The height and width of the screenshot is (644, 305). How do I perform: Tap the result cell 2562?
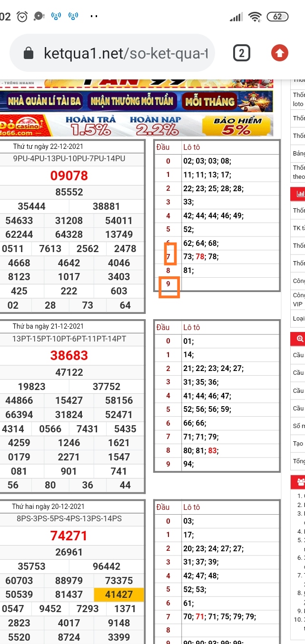(88, 249)
